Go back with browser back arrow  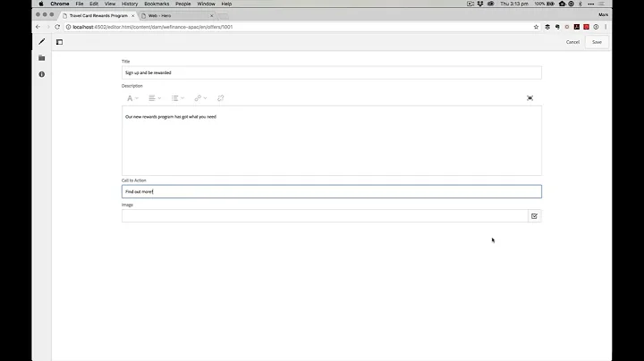tap(38, 27)
